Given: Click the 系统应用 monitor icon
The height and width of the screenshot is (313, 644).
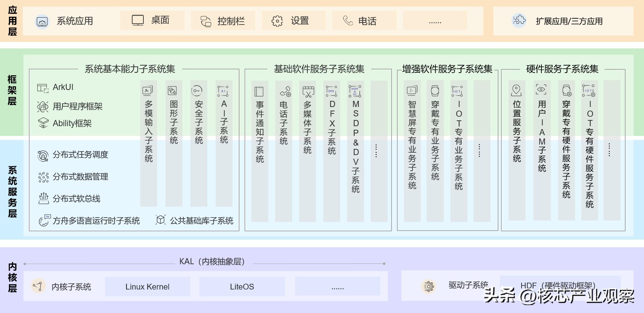Looking at the screenshot, I should click(42, 21).
